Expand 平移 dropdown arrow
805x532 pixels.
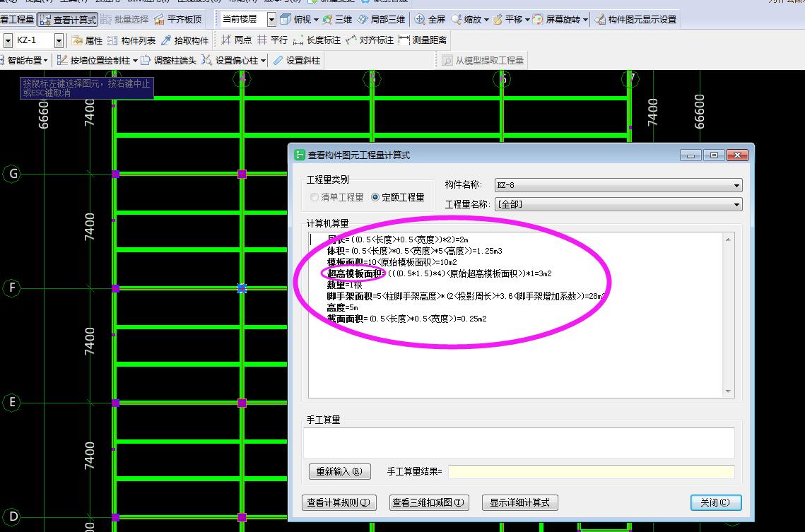point(527,20)
